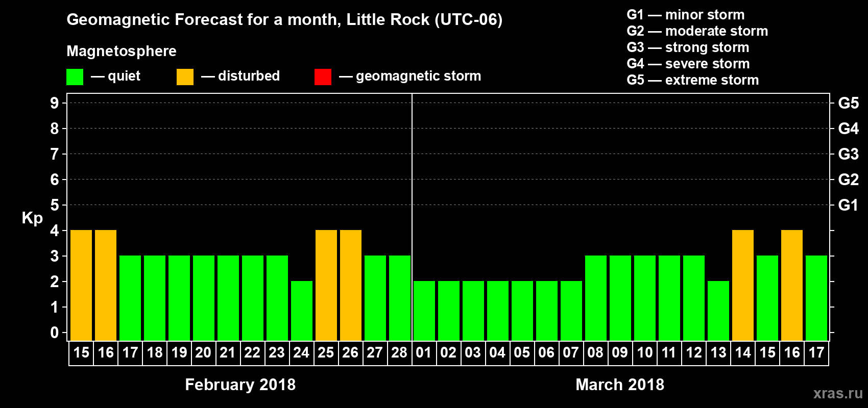868x408 pixels.
Task: Click the G1 right axis label
Action: (x=849, y=205)
